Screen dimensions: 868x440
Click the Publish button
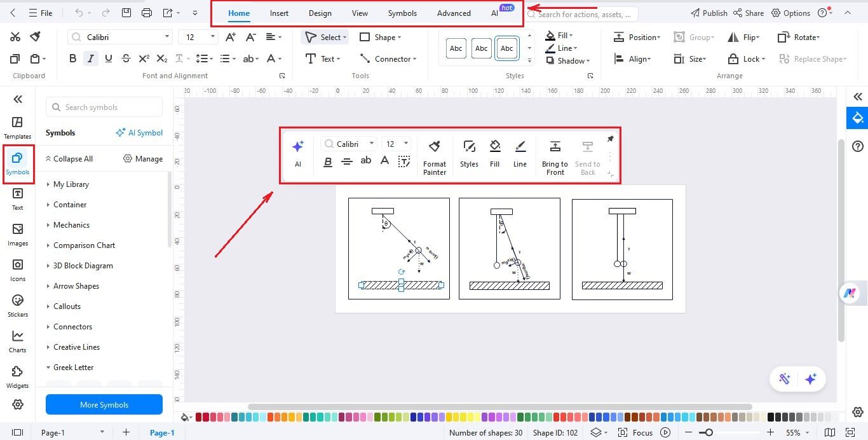(709, 13)
